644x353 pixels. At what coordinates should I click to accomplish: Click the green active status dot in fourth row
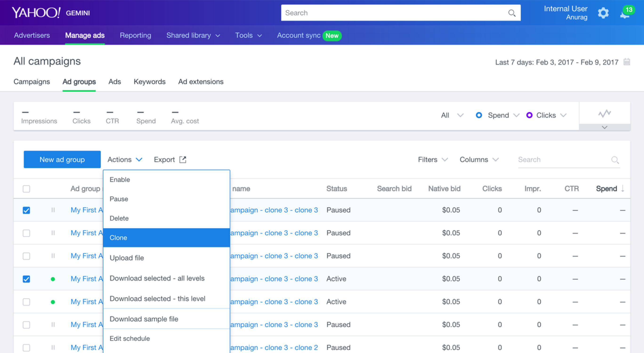coord(53,279)
